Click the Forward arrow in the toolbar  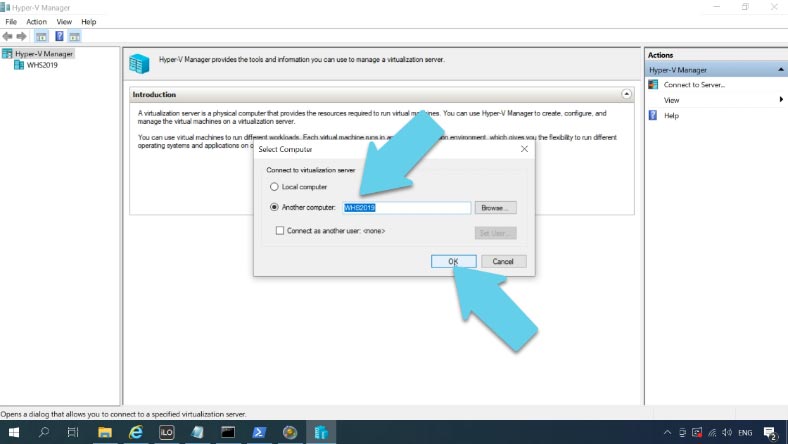[x=22, y=36]
